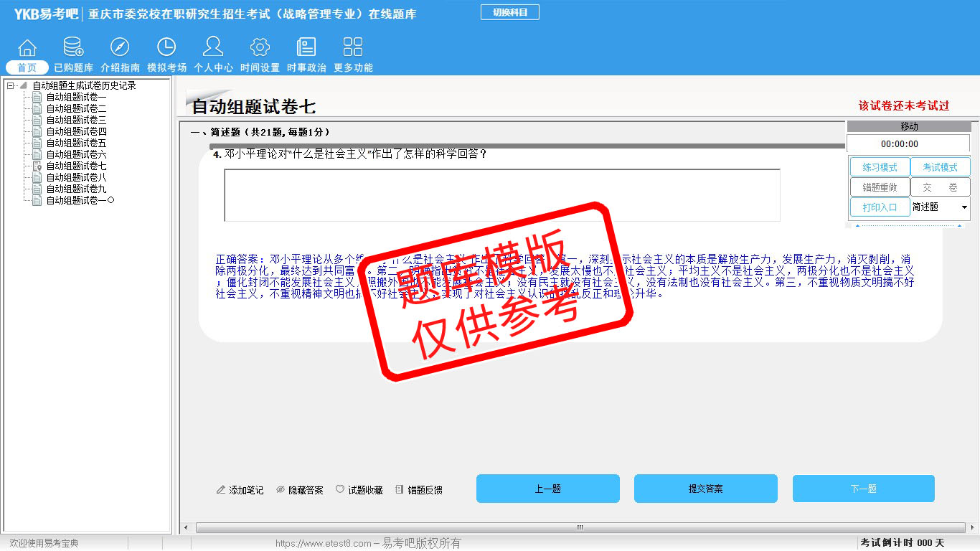Open the introduction guide compass icon

coord(120,48)
